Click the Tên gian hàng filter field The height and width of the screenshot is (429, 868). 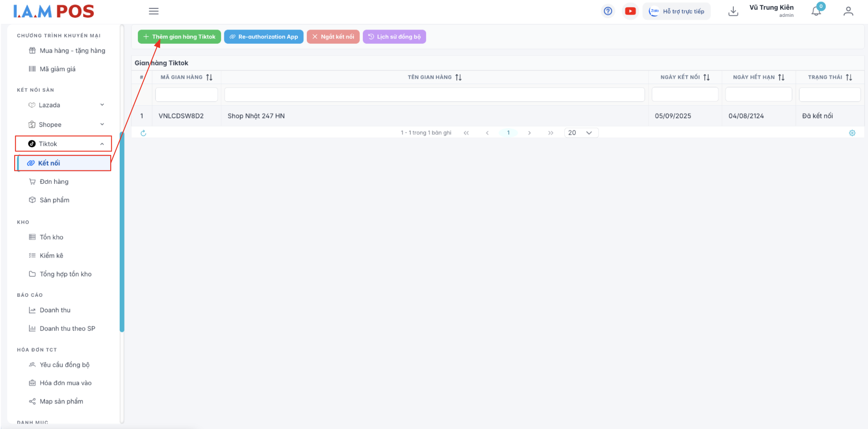pyautogui.click(x=434, y=94)
